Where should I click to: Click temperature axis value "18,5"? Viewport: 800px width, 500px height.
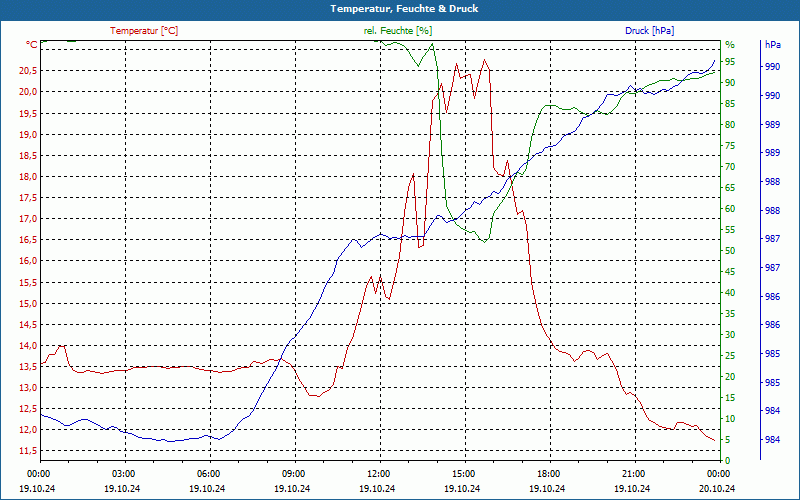point(28,156)
